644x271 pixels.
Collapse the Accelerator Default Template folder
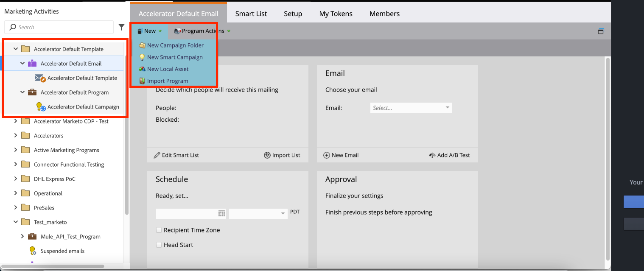[x=16, y=49]
